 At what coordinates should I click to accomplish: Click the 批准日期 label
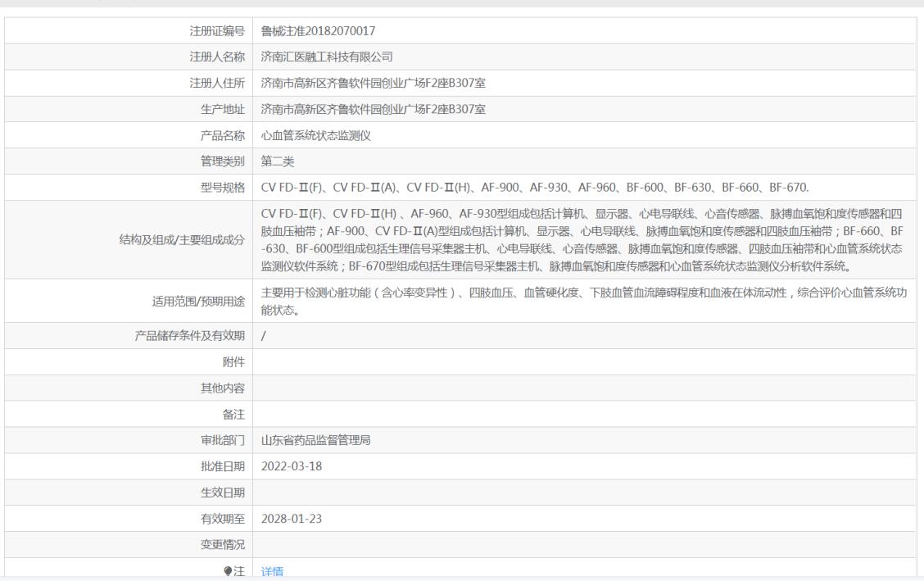[223, 466]
